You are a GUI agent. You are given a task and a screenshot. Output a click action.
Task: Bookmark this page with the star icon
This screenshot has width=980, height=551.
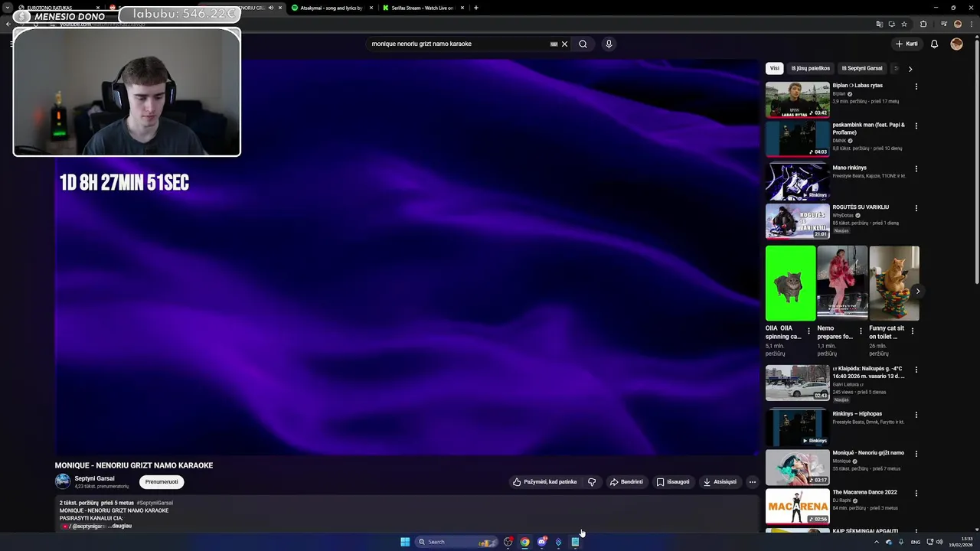click(904, 24)
